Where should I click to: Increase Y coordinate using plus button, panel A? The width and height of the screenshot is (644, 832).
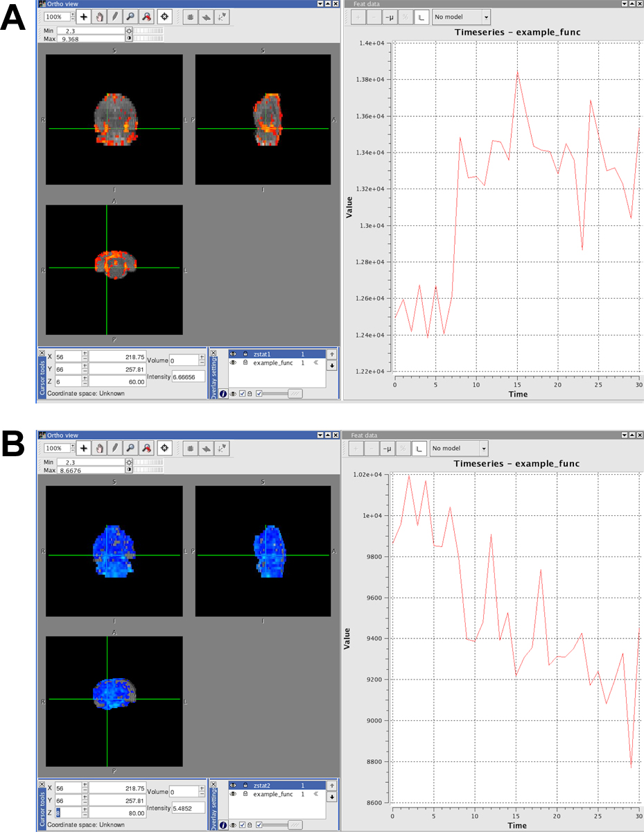tap(85, 365)
